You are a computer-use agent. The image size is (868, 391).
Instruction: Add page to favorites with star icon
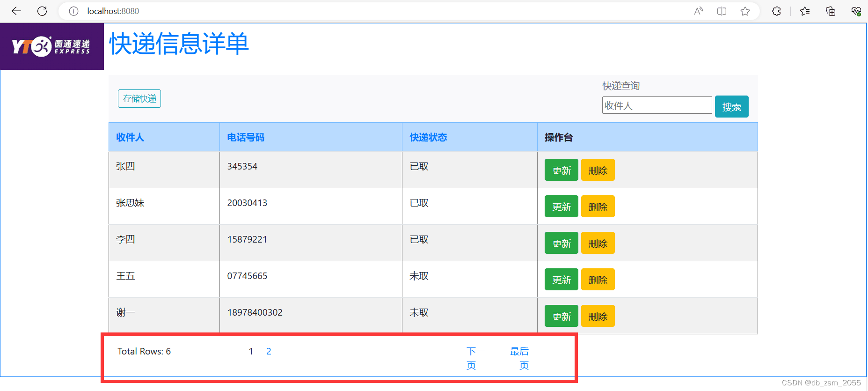coord(745,11)
